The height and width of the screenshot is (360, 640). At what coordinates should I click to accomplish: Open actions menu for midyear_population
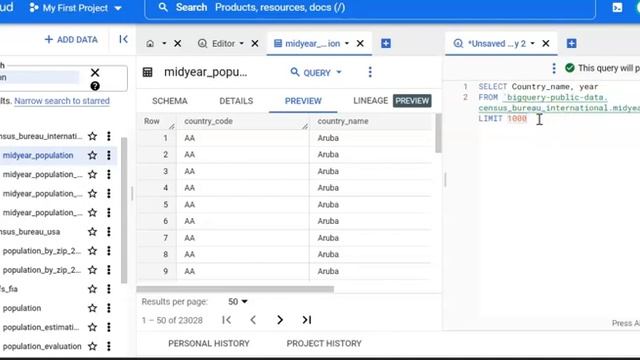tap(109, 155)
